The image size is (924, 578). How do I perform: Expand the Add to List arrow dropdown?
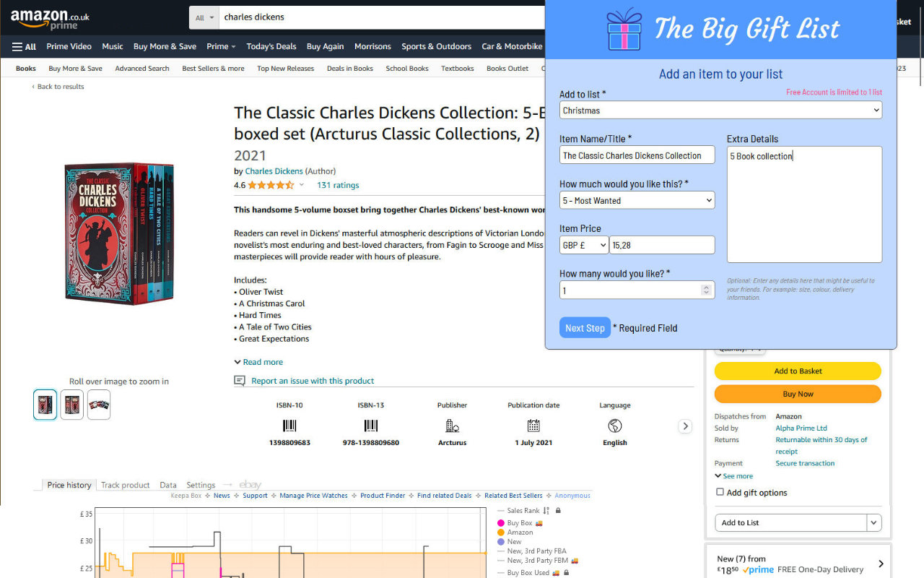pos(874,523)
